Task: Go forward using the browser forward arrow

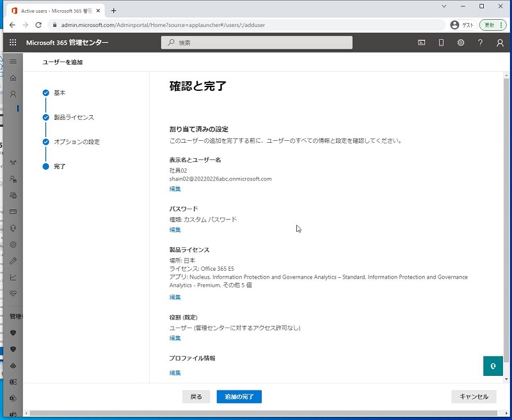Action: [x=26, y=25]
